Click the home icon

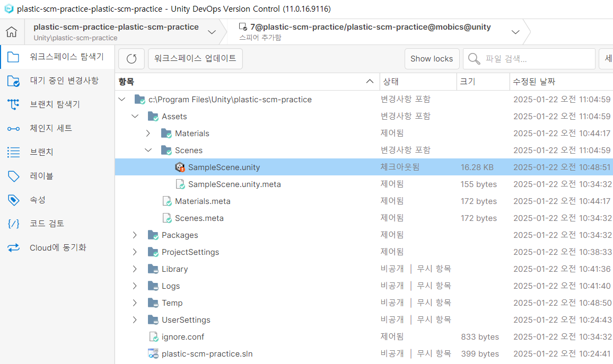12,32
